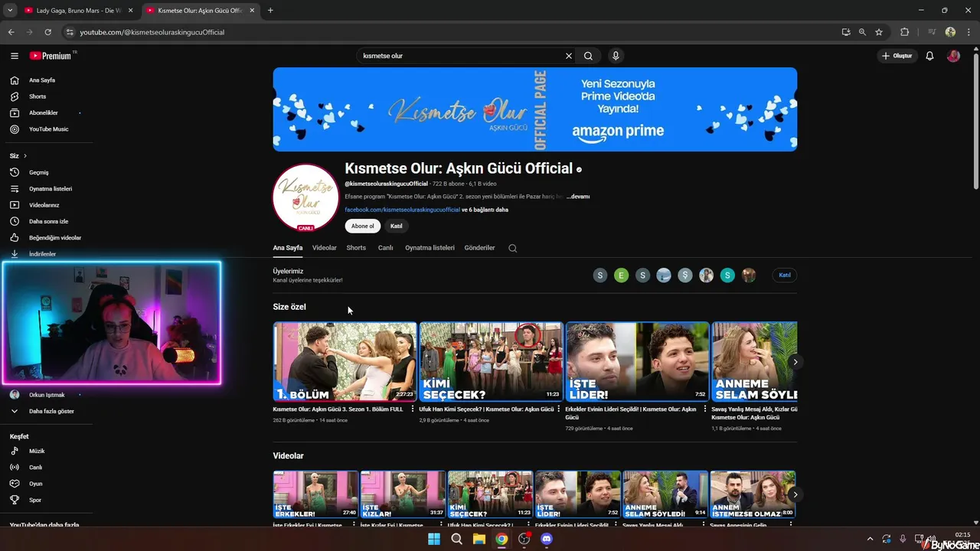This screenshot has height=551, width=980.
Task: Open Orkun Işıtmak subscription
Action: (x=46, y=395)
